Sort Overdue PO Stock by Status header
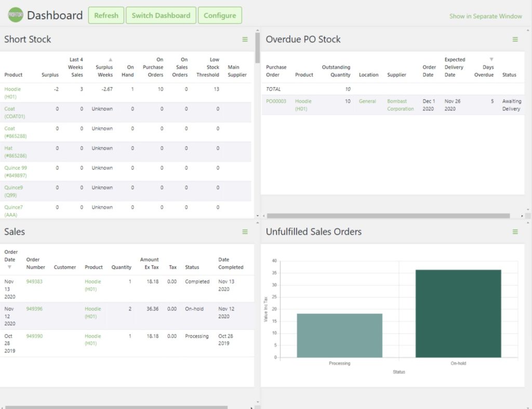 pyautogui.click(x=509, y=75)
